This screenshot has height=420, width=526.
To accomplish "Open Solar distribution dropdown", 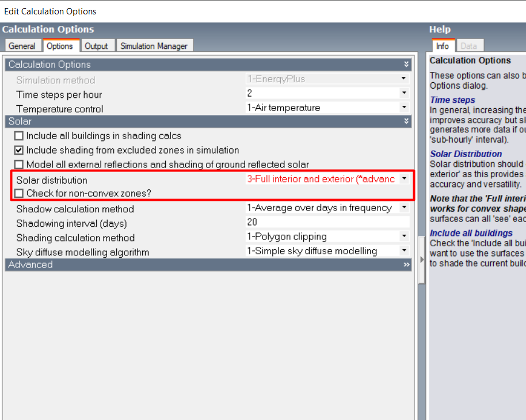I will (x=404, y=179).
